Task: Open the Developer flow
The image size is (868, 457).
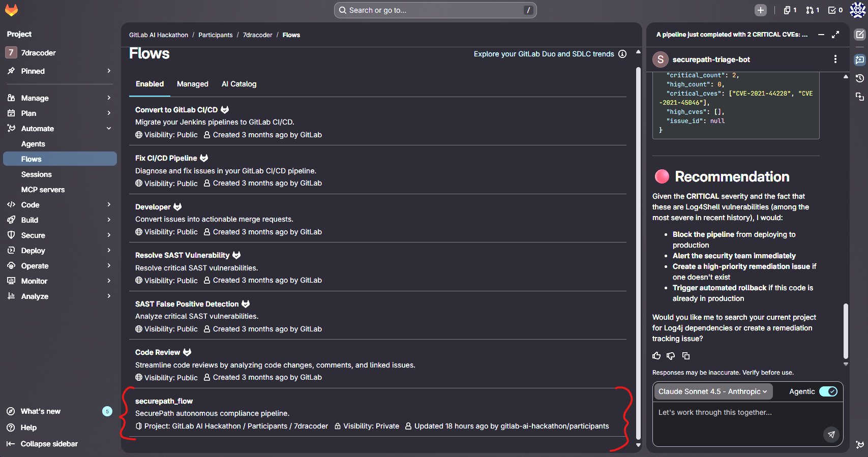Action: click(153, 207)
